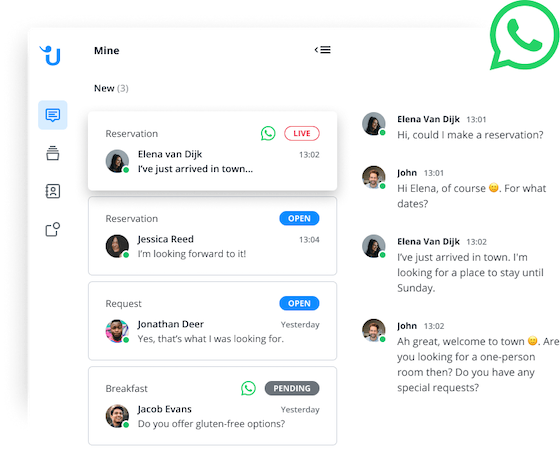This screenshot has width=560, height=463.
Task: Click the large WhatsApp logo
Action: tap(524, 35)
